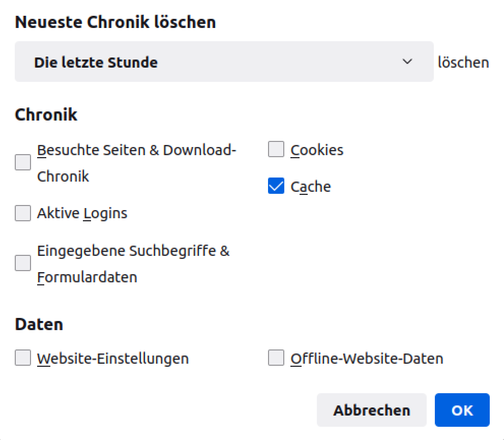Viewport: 504px width, 440px height.
Task: Uncheck the blue Cache checkbox
Action: pyautogui.click(x=276, y=186)
